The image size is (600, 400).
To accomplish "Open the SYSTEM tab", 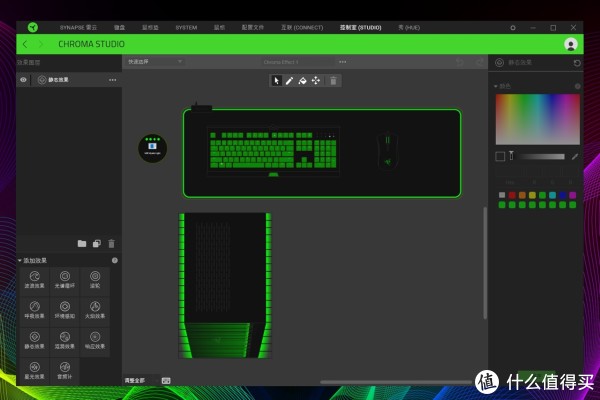I will 186,28.
